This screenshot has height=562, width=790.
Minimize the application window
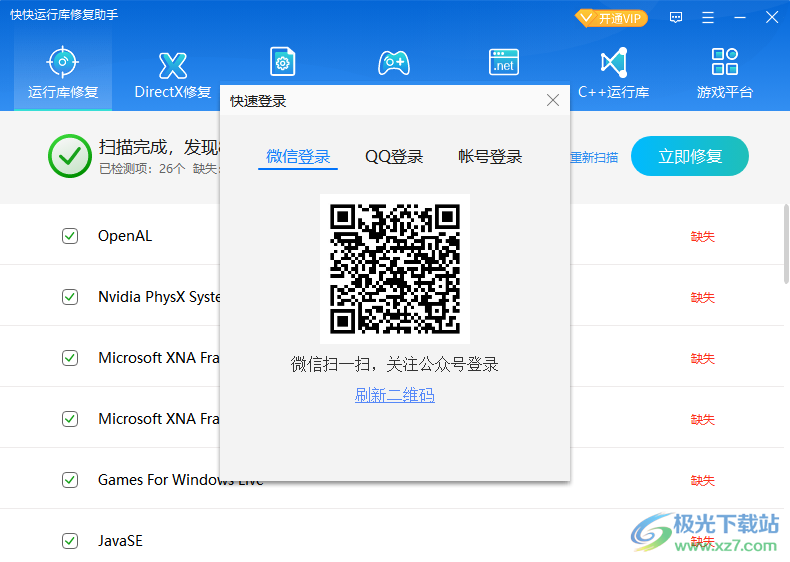pos(740,18)
